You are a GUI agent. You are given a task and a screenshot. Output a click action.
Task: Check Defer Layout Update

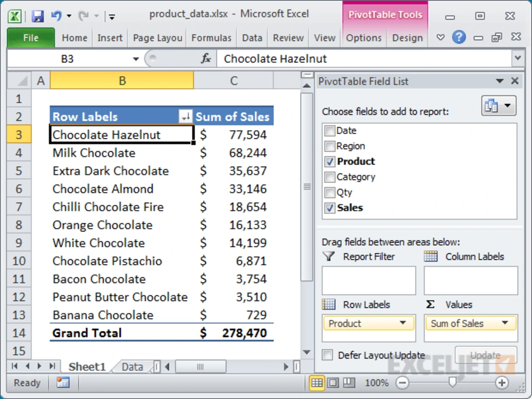pyautogui.click(x=327, y=355)
